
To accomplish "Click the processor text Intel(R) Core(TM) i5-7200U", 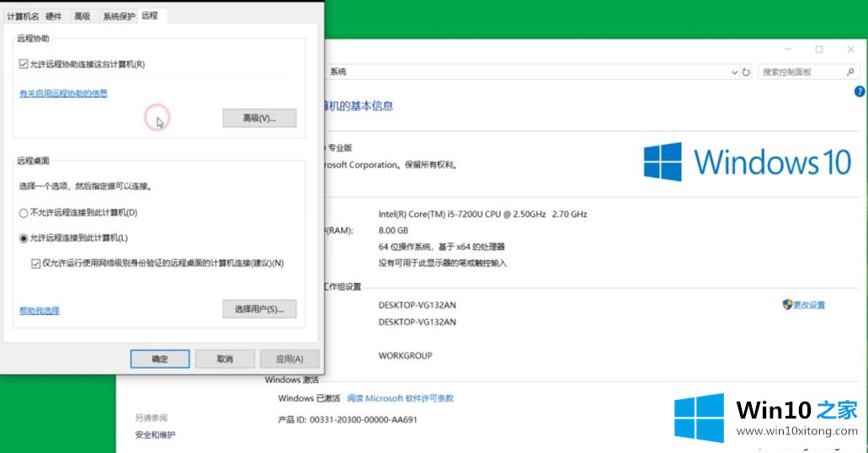I will click(x=482, y=215).
